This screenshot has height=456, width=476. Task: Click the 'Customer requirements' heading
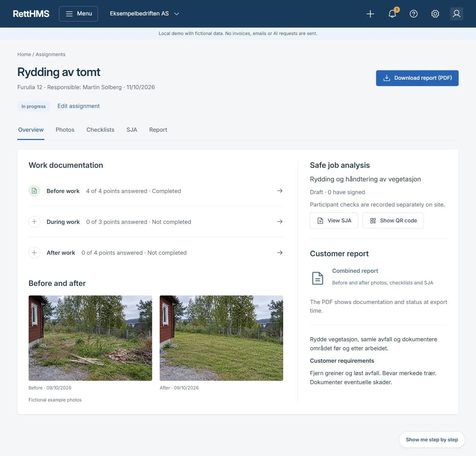click(342, 361)
